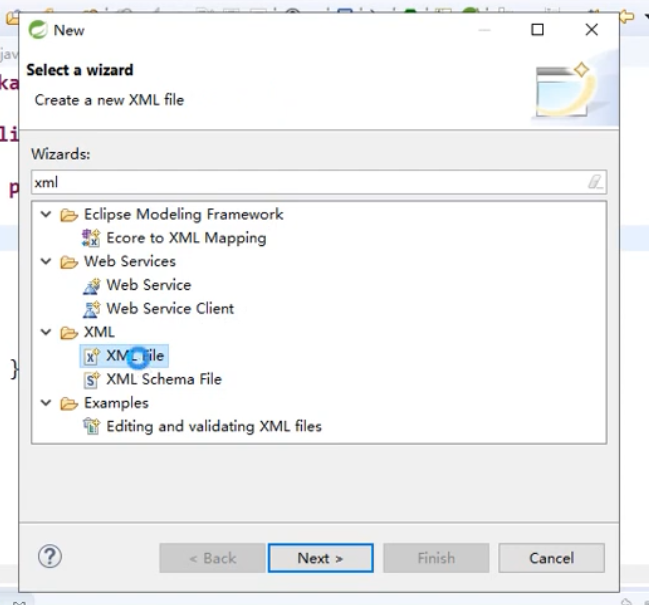Click the Eclipse Modeling Framework folder icon

pos(69,215)
